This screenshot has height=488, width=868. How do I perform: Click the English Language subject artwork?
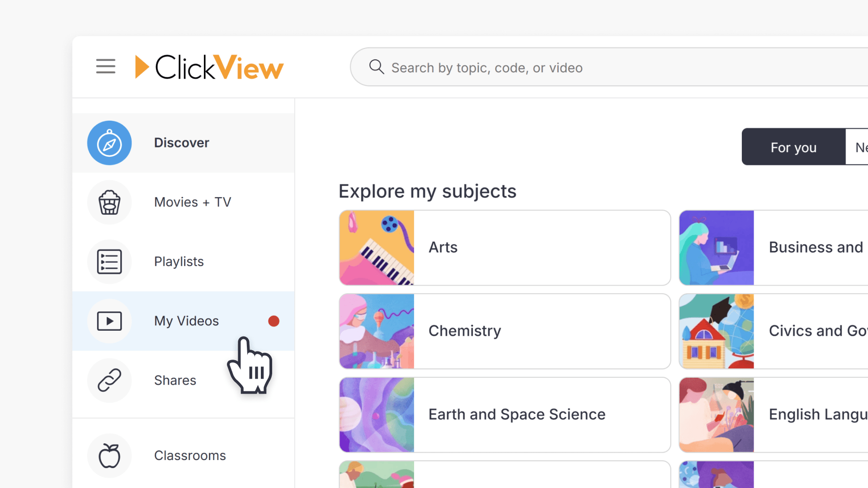[716, 414]
